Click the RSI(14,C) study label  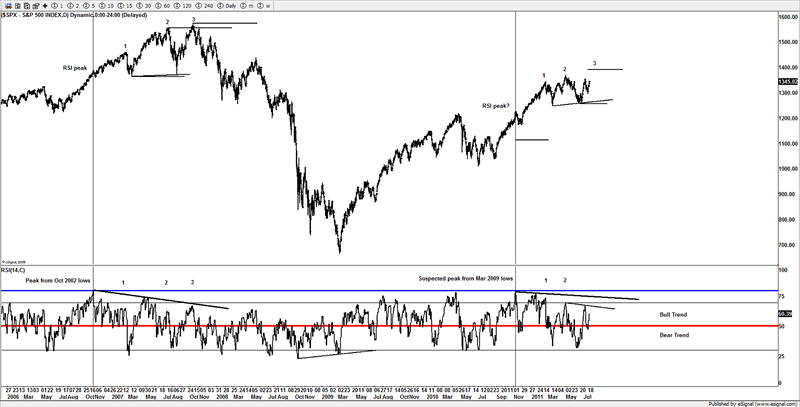click(13, 270)
